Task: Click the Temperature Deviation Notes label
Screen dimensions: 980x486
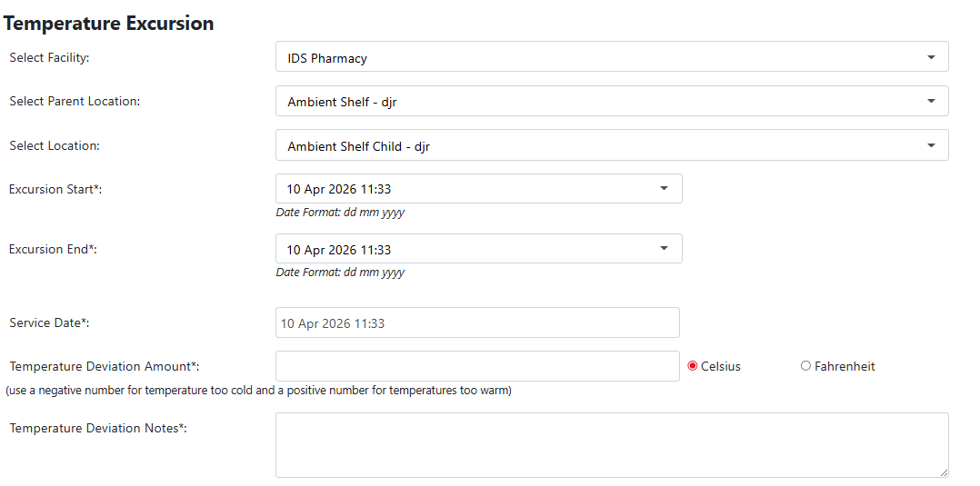Action: pyautogui.click(x=99, y=429)
